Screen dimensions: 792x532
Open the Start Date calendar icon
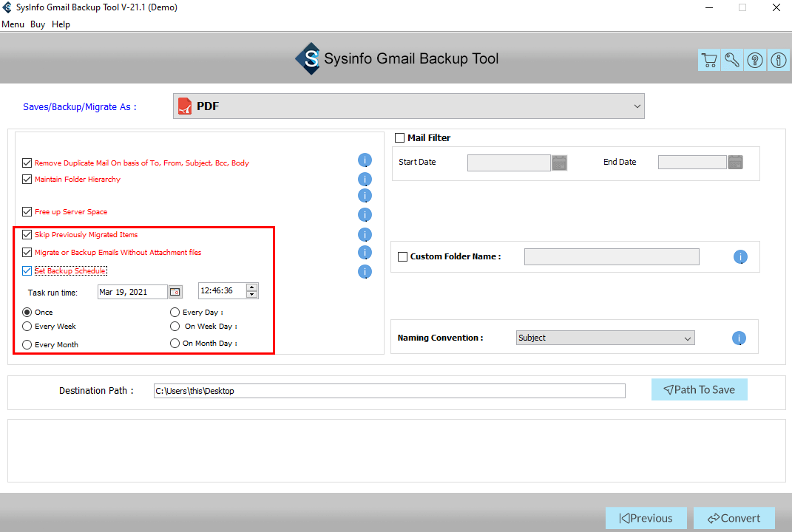[x=559, y=163]
